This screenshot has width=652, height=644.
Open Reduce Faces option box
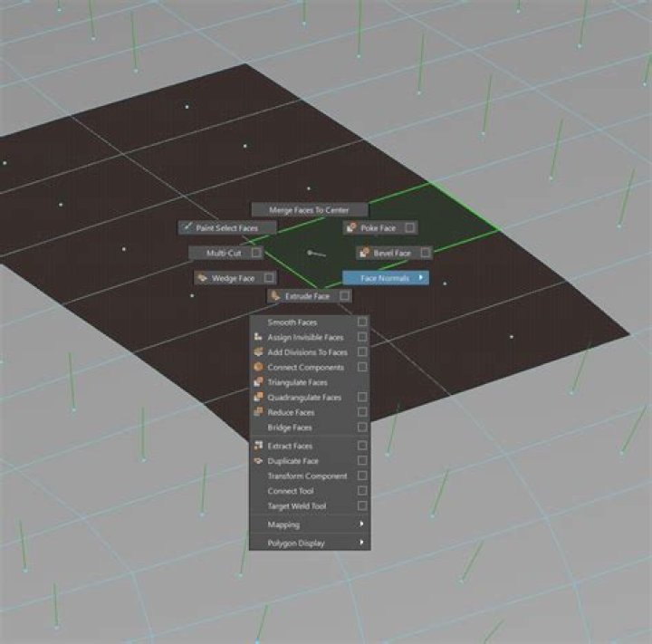pyautogui.click(x=362, y=412)
